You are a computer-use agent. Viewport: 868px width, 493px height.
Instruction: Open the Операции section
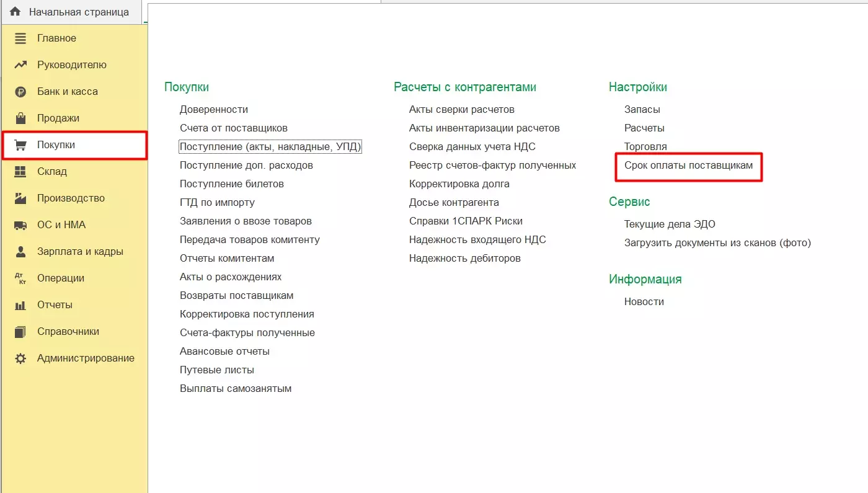click(60, 278)
